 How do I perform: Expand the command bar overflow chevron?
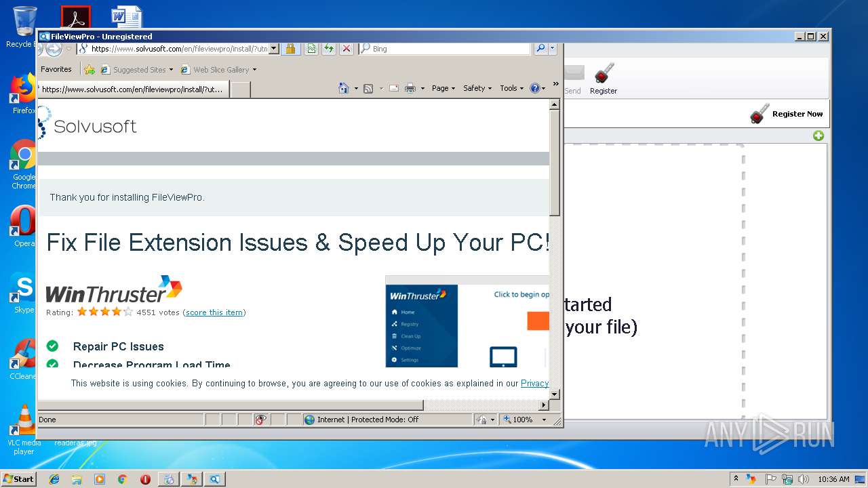(555, 84)
